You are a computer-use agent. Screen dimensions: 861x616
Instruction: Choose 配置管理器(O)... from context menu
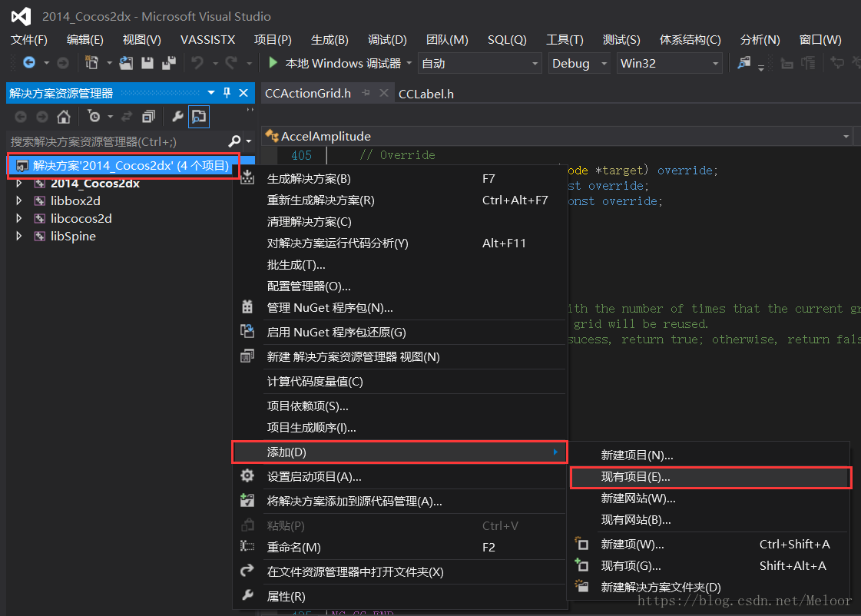tap(399, 286)
